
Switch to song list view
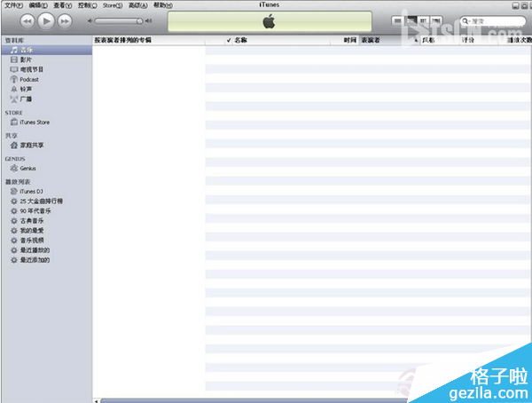tap(397, 21)
